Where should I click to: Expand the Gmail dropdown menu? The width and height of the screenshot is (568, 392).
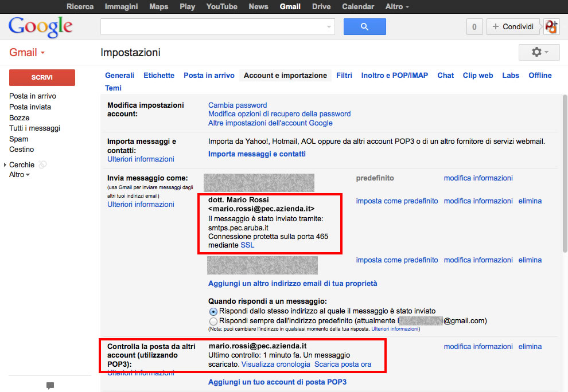27,53
